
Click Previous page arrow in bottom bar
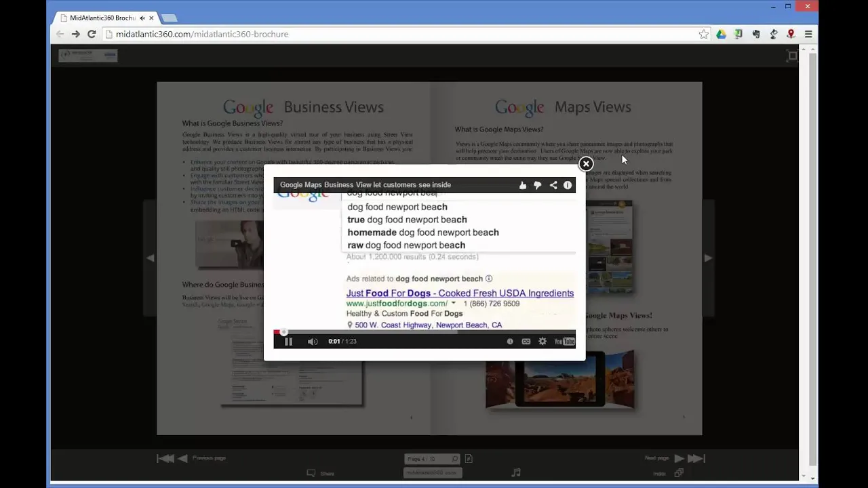[x=182, y=459]
